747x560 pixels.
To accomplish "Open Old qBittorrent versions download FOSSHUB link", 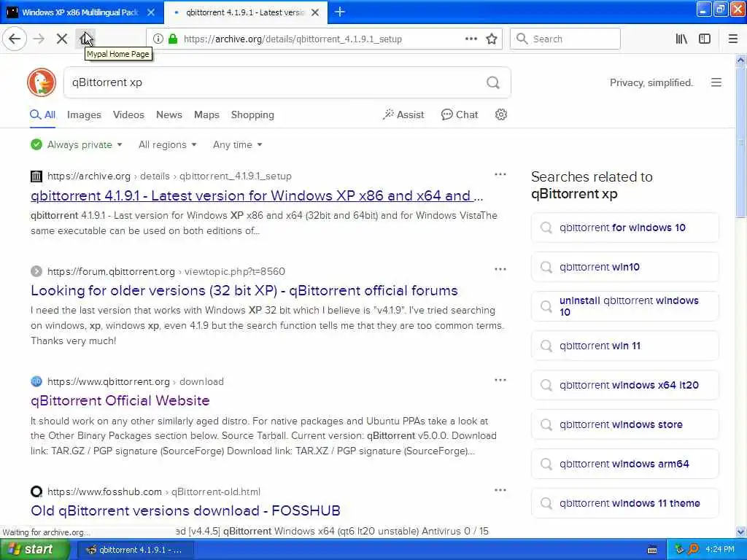I will [x=185, y=510].
